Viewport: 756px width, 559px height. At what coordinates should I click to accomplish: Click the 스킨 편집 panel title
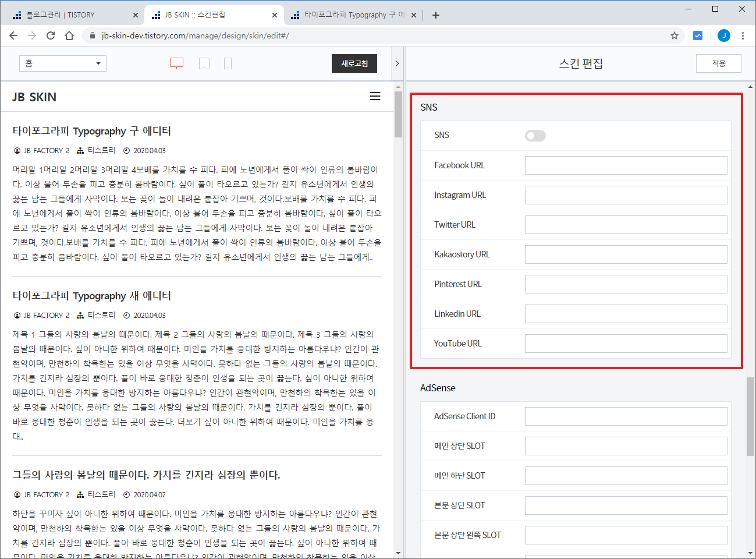(581, 63)
